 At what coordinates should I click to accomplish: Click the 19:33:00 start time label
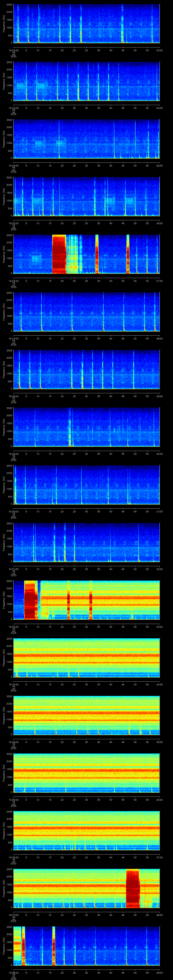pos(13,684)
